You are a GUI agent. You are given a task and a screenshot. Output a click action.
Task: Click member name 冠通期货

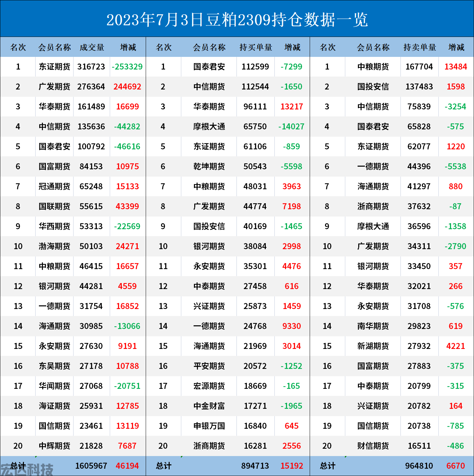tap(55, 186)
